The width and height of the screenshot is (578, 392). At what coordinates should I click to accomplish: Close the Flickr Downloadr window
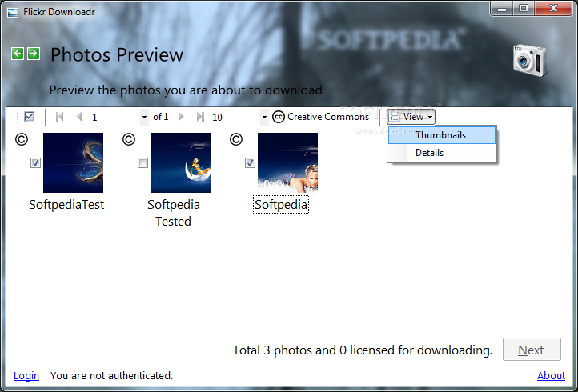[x=553, y=9]
